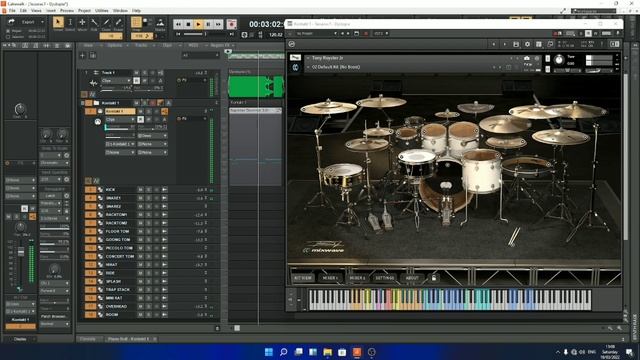Open the File menu
Screen dimensions: 640x360
click(x=12, y=11)
